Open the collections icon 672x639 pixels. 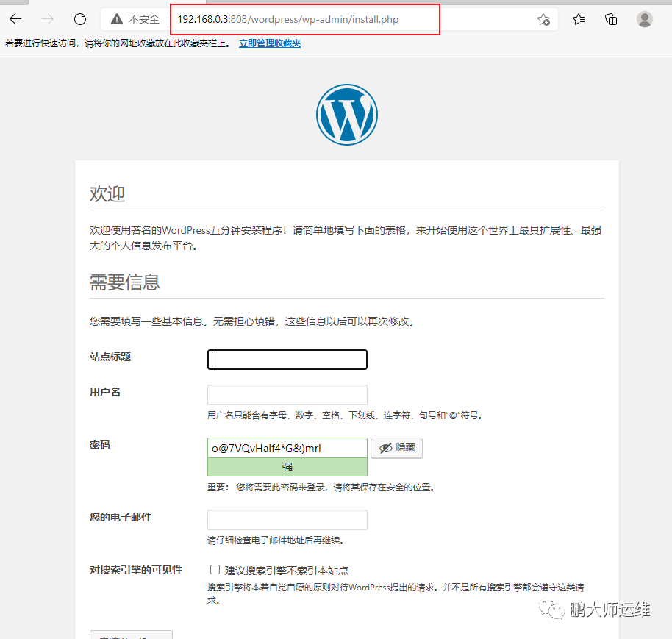[611, 19]
